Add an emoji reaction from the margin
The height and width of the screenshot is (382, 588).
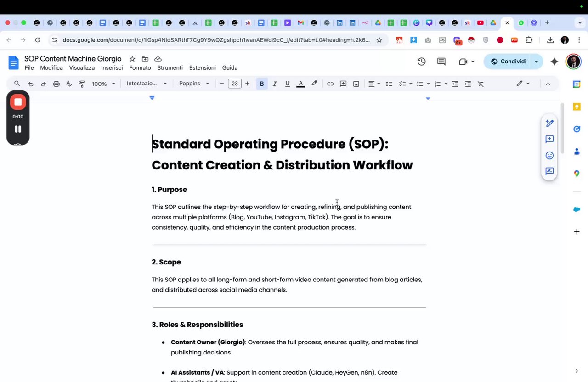point(549,155)
